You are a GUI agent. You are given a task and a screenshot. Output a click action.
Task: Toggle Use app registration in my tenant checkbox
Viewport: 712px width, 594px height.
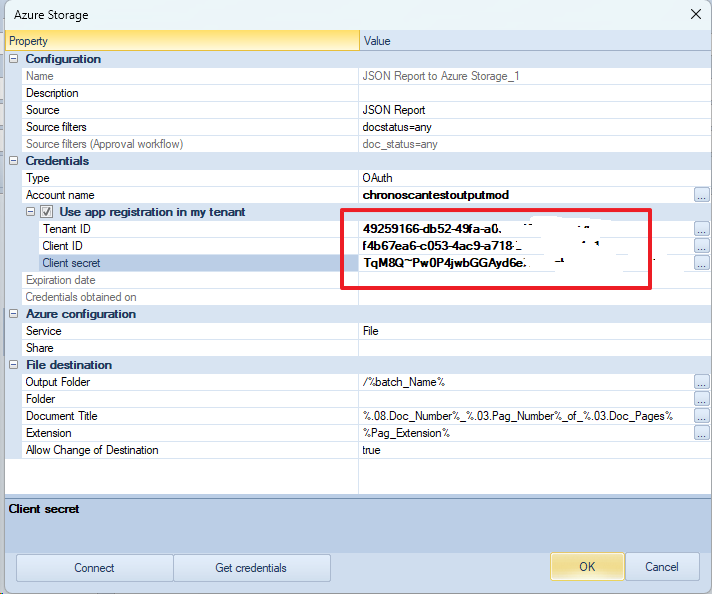pos(46,212)
